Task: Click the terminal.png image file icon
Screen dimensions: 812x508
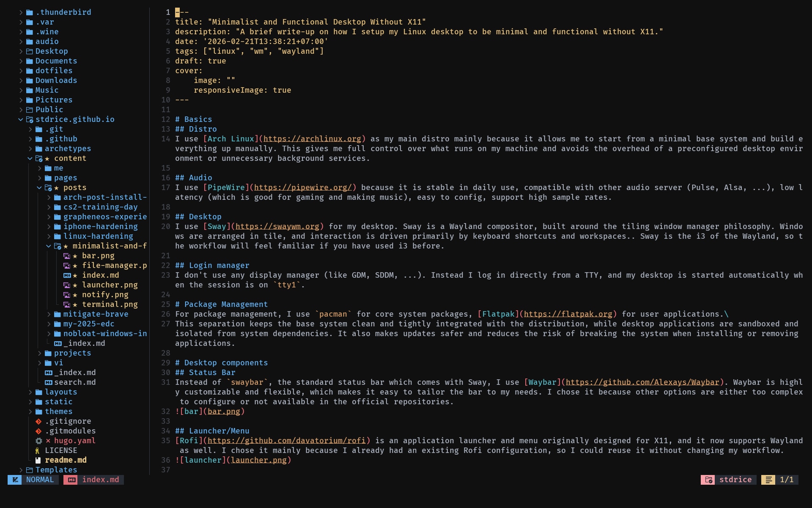Action: [x=66, y=304]
